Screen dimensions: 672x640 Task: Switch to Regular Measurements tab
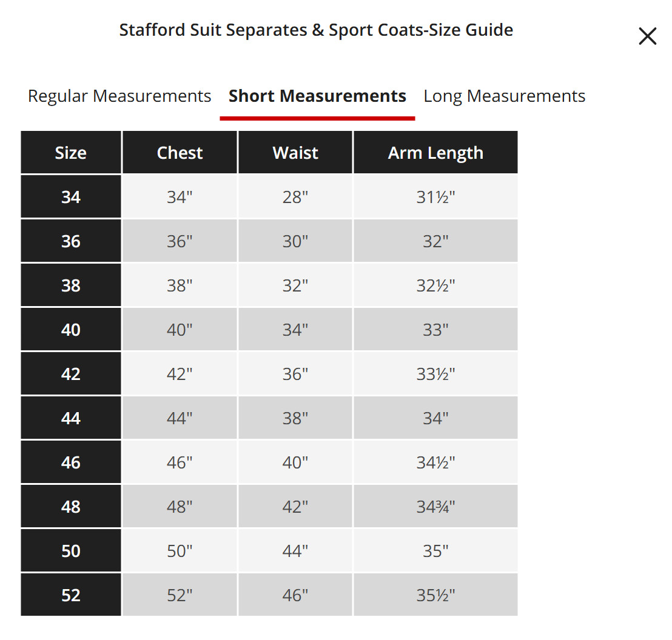[x=119, y=96]
